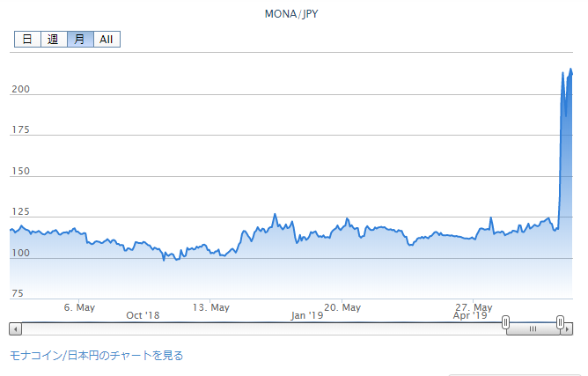
Task: Click the MONA/JPY chart title
Action: [x=291, y=14]
